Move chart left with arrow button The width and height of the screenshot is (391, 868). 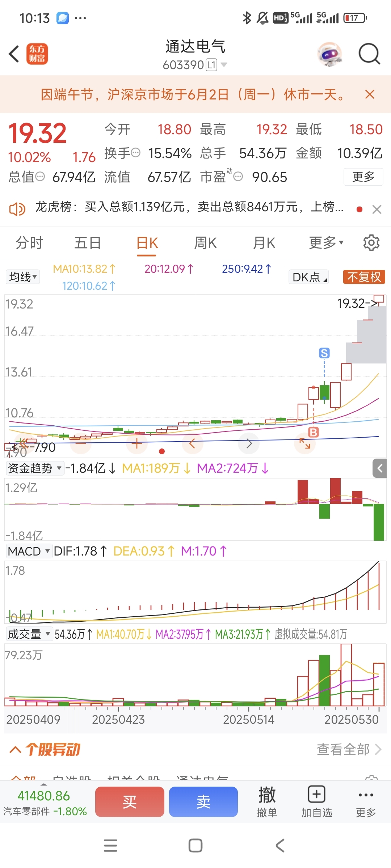pos(193,443)
